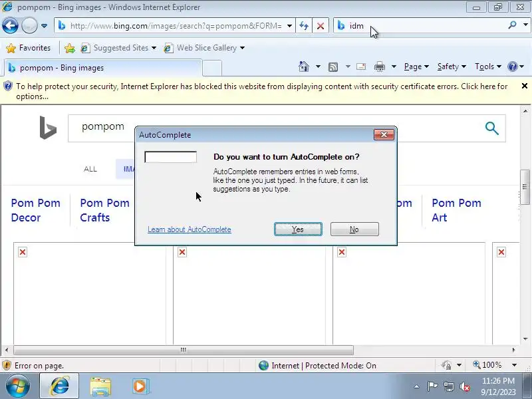Open the Favorites star button
This screenshot has width=532, height=399.
click(x=29, y=48)
